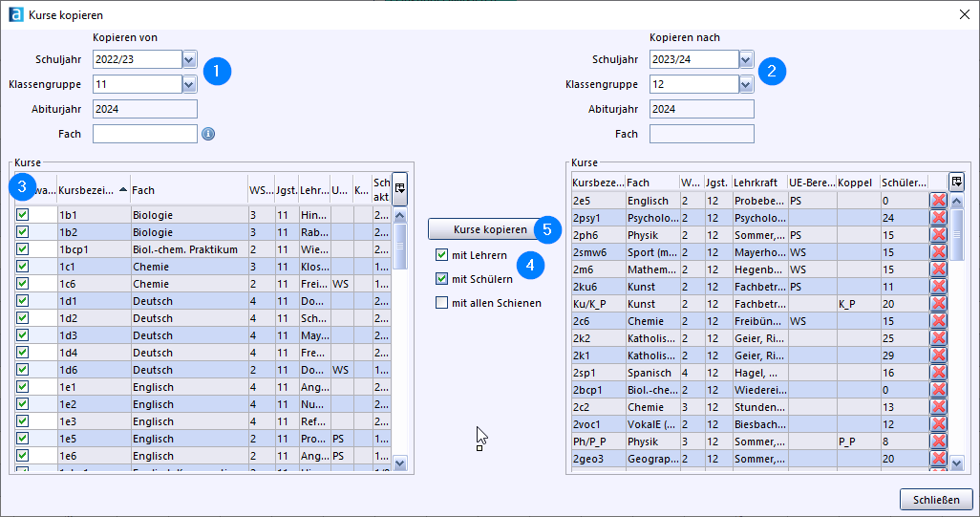Click down arrow of left table scrollbar
980x517 pixels.
[x=400, y=463]
